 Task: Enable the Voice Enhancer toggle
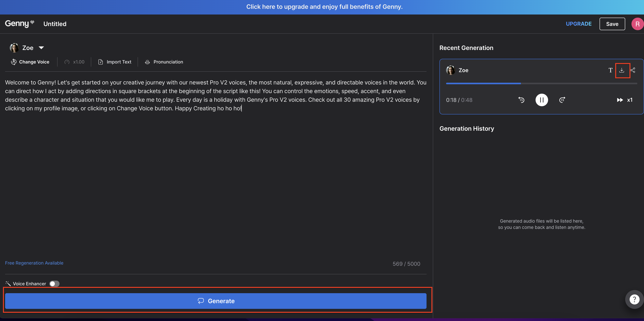coord(54,284)
